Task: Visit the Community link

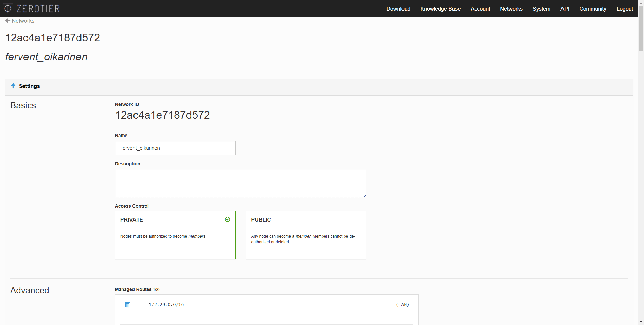Action: point(593,9)
